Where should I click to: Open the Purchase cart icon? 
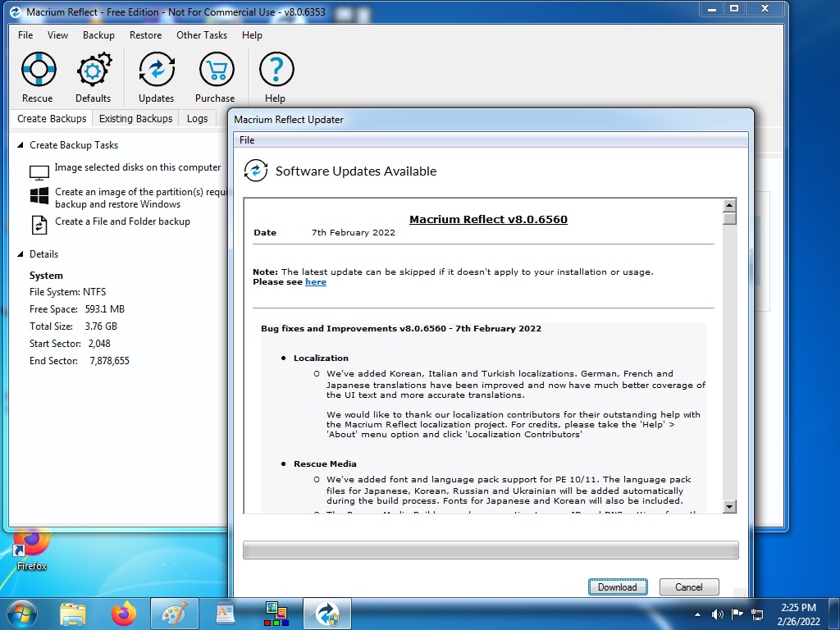pos(217,69)
